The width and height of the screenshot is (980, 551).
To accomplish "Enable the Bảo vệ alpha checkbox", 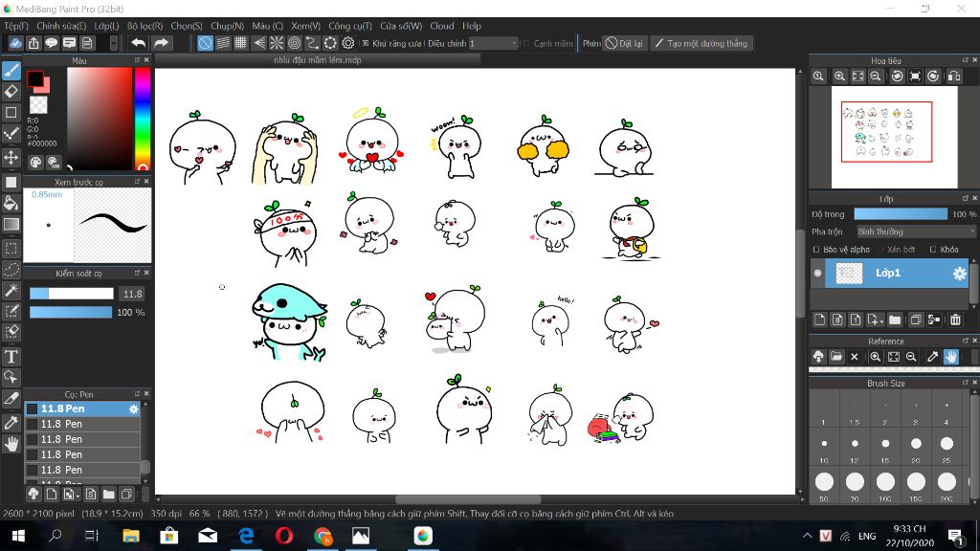I will point(816,250).
